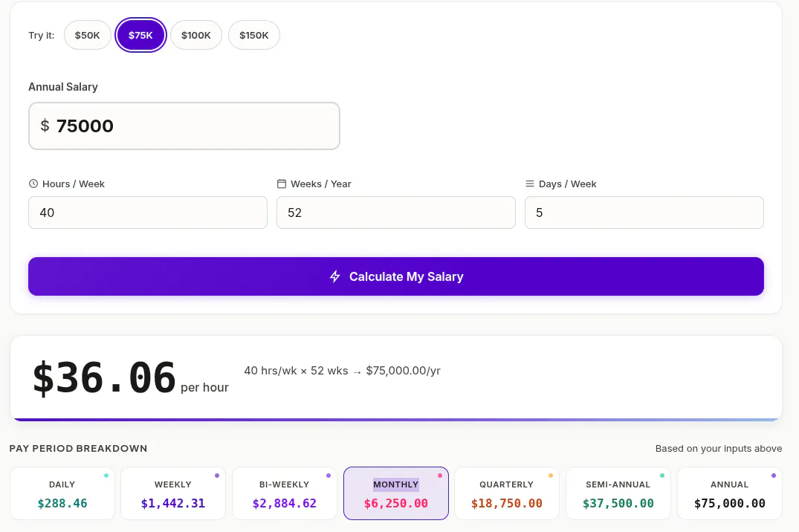
Task: Click Calculate My Salary button
Action: coord(396,276)
